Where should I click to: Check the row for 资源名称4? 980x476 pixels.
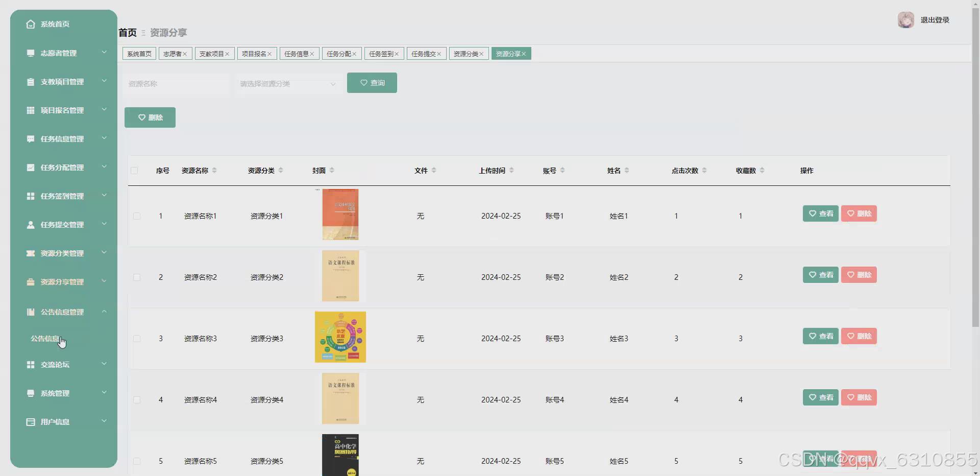tap(137, 400)
